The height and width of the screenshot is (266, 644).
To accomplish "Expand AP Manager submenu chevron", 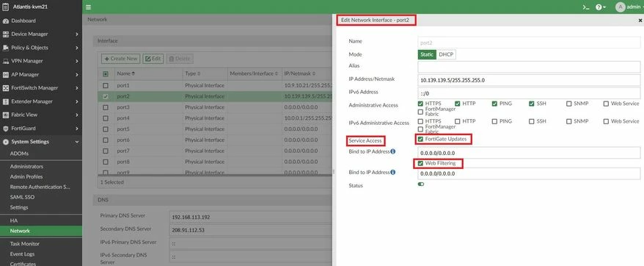I will 77,74.
